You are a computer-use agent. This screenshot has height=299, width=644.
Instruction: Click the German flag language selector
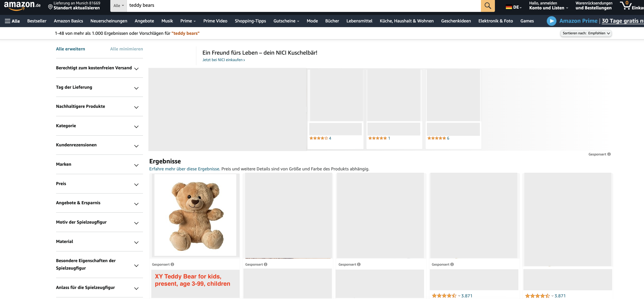[x=514, y=7]
